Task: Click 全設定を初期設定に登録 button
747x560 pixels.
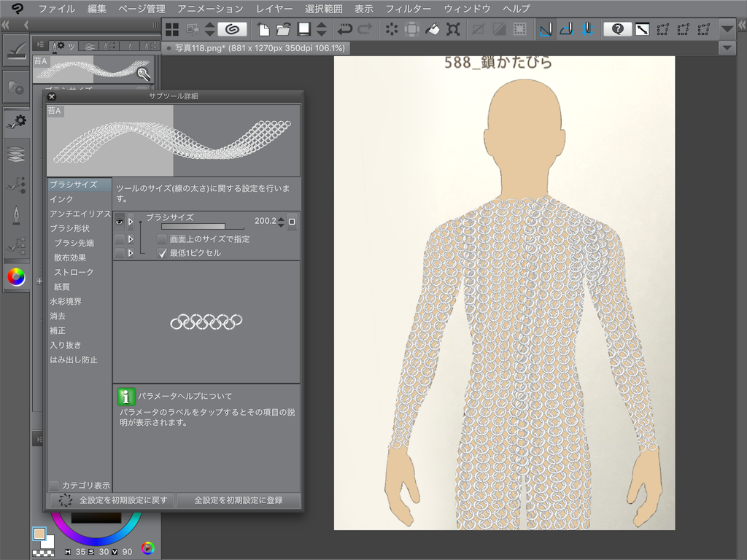Action: pos(239,500)
